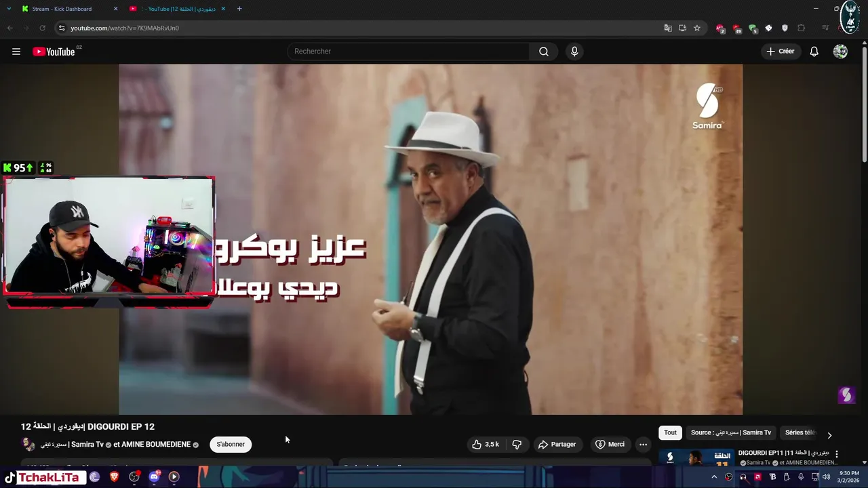Image resolution: width=868 pixels, height=488 pixels.
Task: Open options for DIGOURDI EP11 suggestion
Action: (x=836, y=454)
